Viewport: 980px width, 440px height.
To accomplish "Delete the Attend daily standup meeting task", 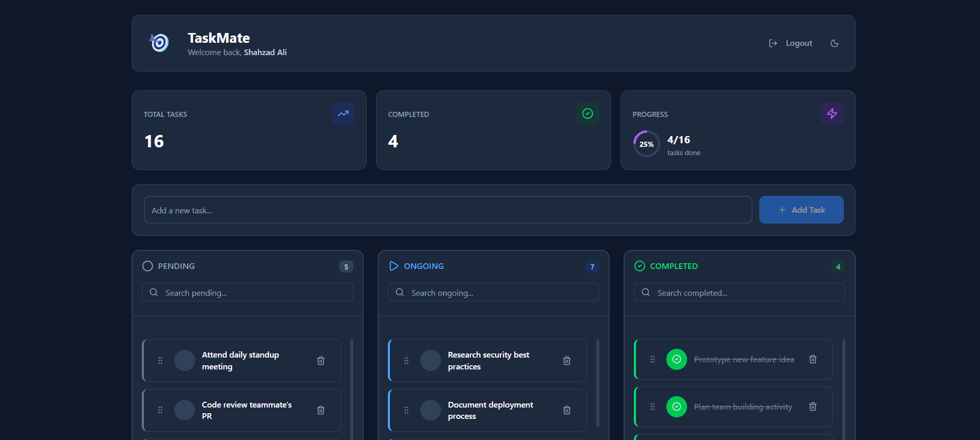I will (320, 361).
